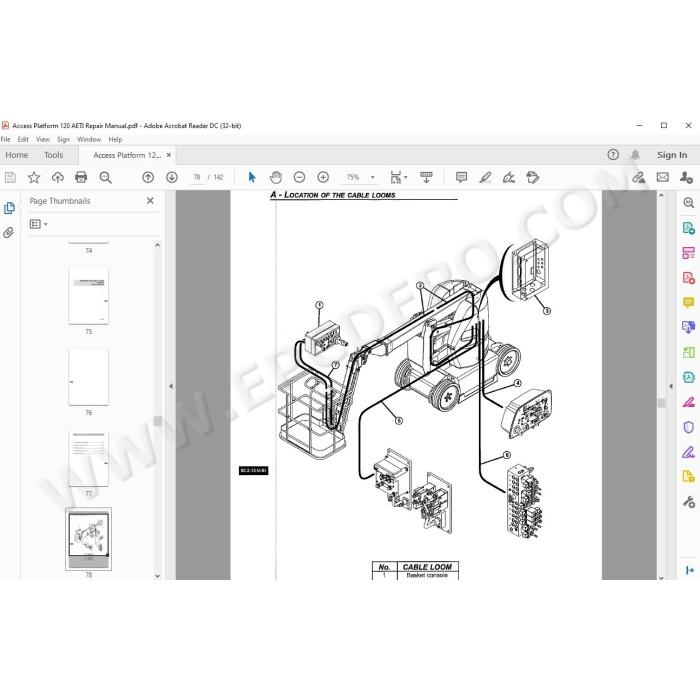Open the Edit menu
Image resolution: width=700 pixels, height=700 pixels.
(23, 139)
